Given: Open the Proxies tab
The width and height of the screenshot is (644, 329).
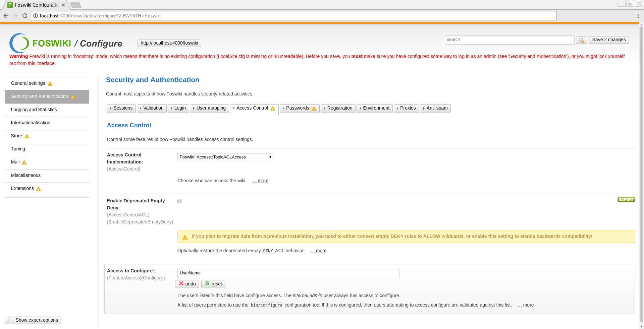Looking at the screenshot, I should coord(406,108).
